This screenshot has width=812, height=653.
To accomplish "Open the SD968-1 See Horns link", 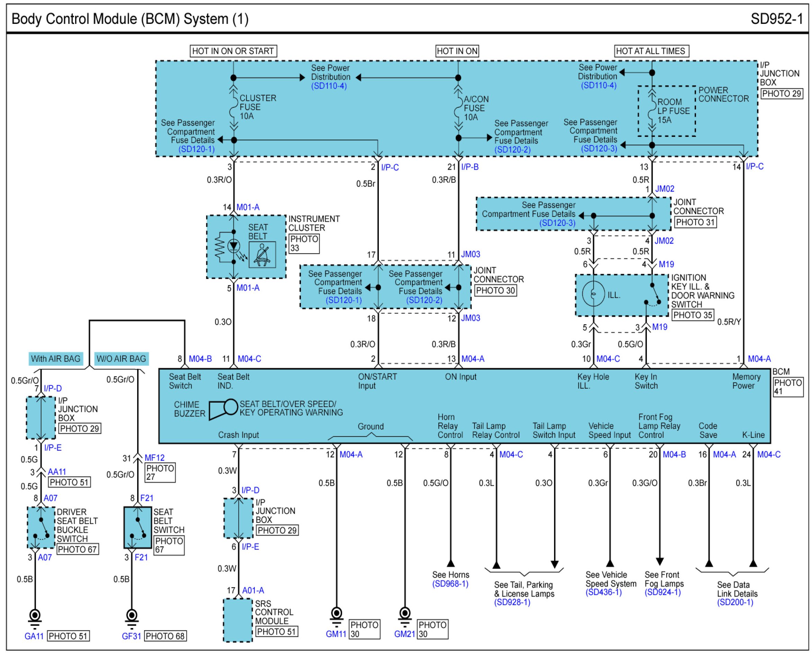I will coord(450,584).
